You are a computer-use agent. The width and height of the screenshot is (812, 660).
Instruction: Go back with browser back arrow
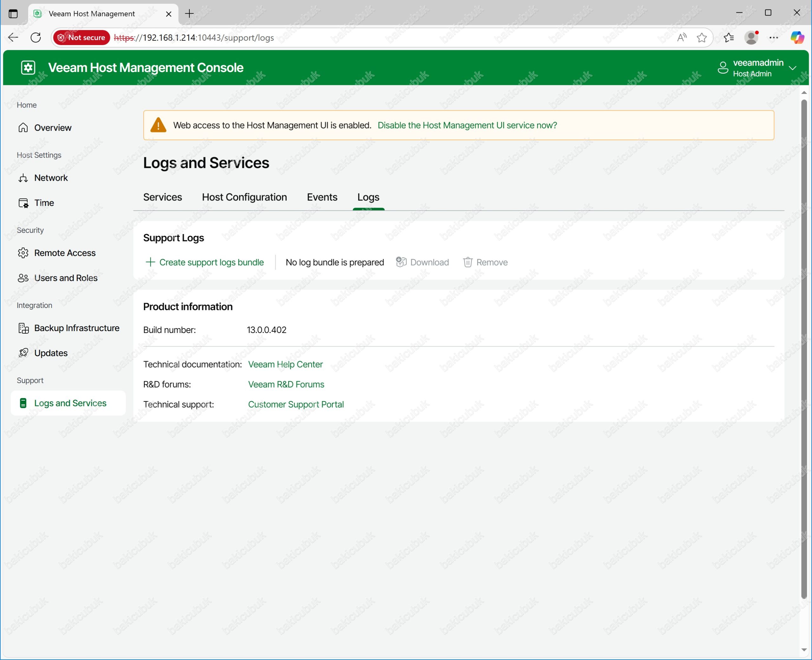[x=13, y=37]
